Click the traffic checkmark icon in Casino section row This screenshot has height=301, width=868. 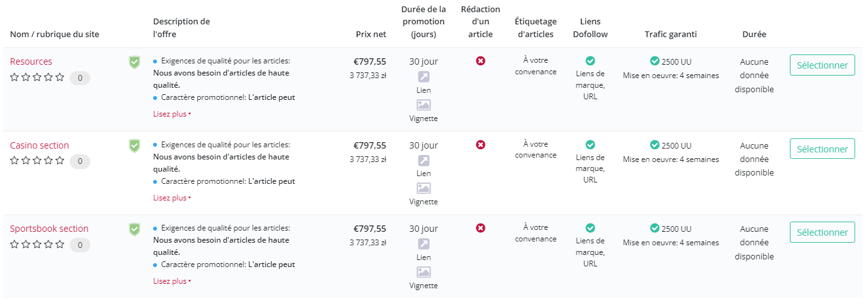[x=655, y=145]
